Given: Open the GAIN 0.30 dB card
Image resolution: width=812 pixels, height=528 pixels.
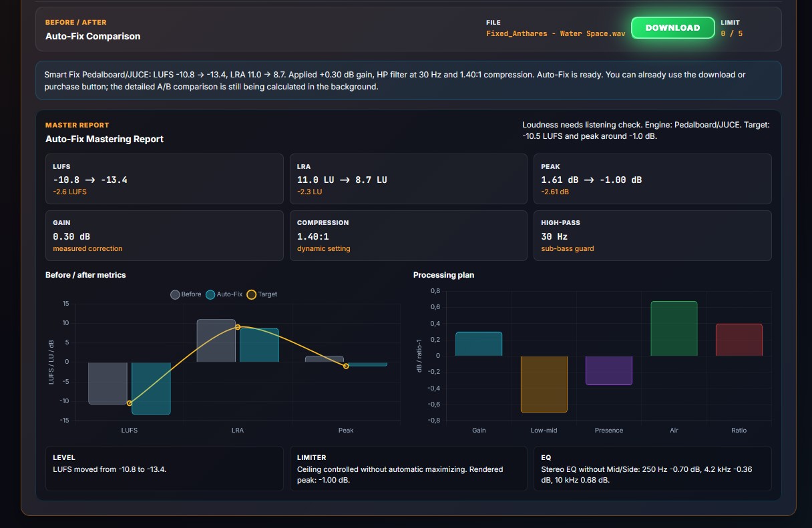Looking at the screenshot, I should (x=164, y=236).
